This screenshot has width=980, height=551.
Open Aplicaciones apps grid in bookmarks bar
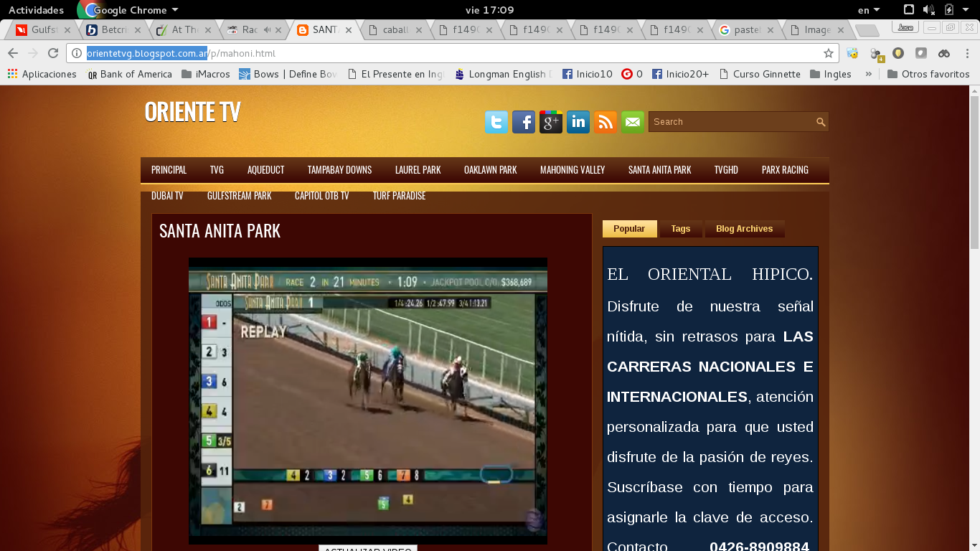coord(42,74)
